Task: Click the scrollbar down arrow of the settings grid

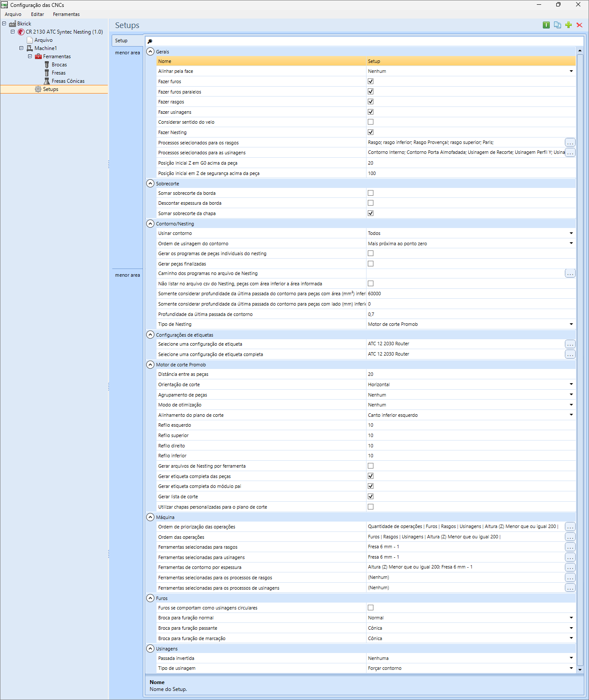Action: (580, 669)
